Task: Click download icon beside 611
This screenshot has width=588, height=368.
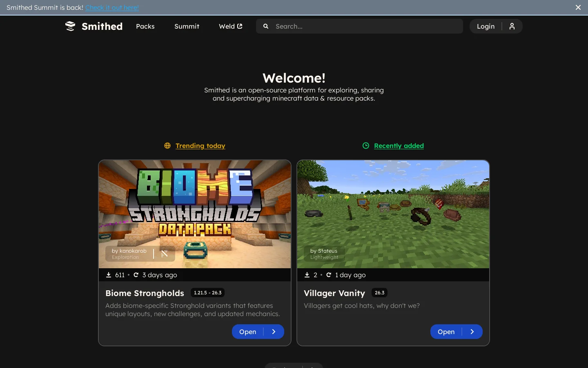Action: click(109, 275)
